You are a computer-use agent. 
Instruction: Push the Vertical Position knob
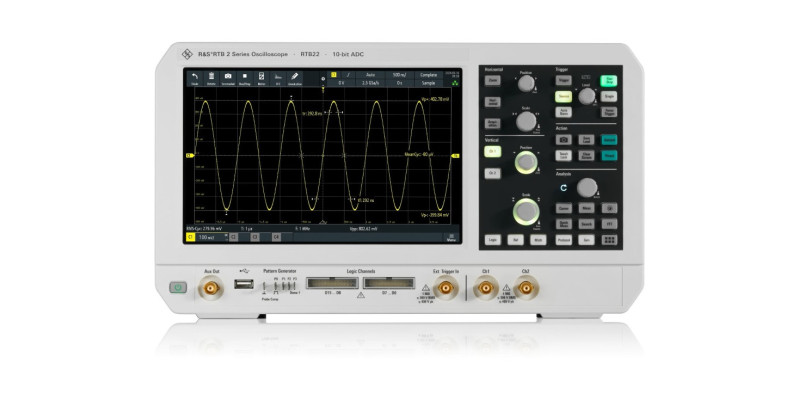pos(526,162)
